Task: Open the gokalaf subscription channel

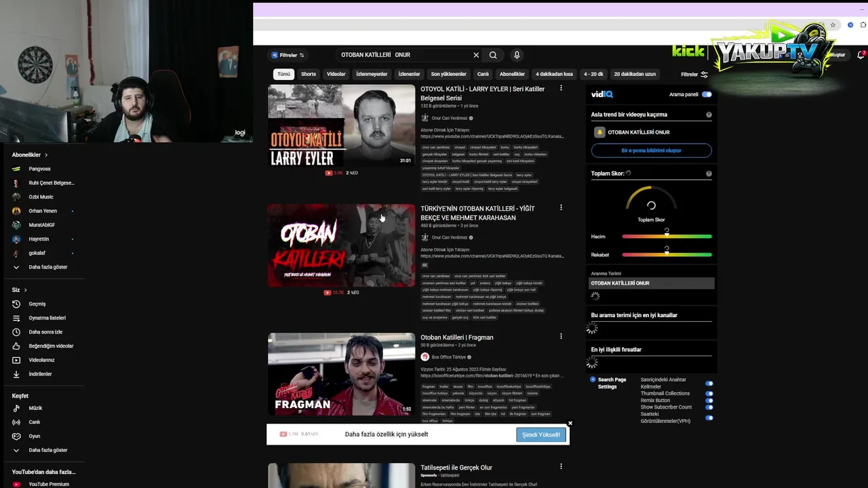Action: [x=37, y=253]
